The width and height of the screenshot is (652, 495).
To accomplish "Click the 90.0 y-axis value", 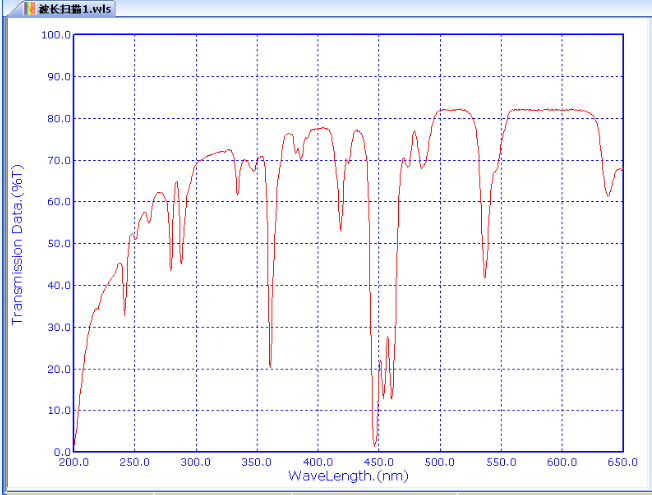I will point(59,77).
